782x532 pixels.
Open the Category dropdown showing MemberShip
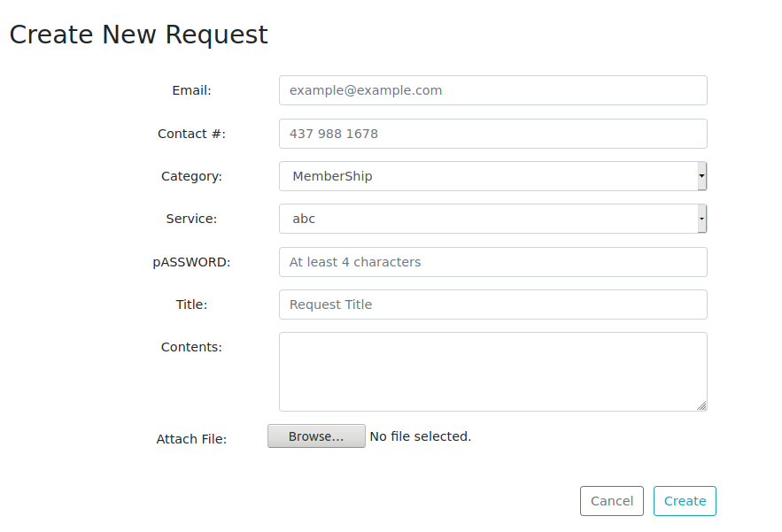[492, 176]
